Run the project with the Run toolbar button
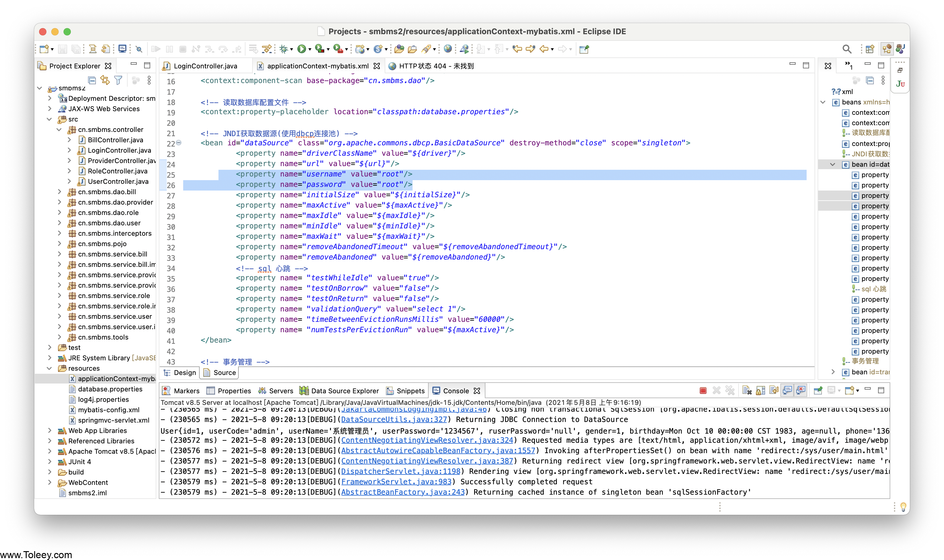The width and height of the screenshot is (944, 560). 302,49
